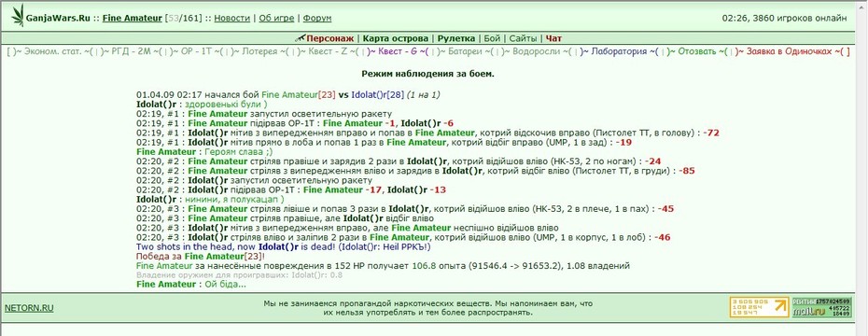Image resolution: width=868 pixels, height=336 pixels.
Task: Click the message здоровенькі були )
Action: click(226, 104)
